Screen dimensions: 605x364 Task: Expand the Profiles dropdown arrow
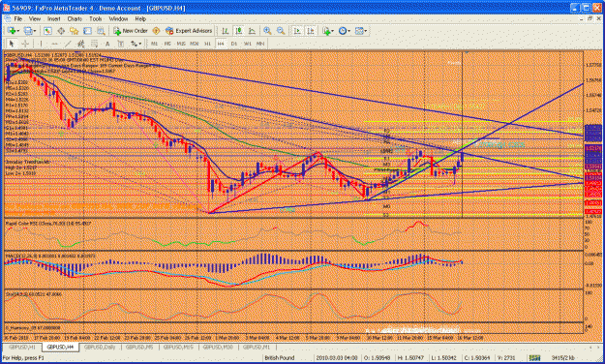35,31
